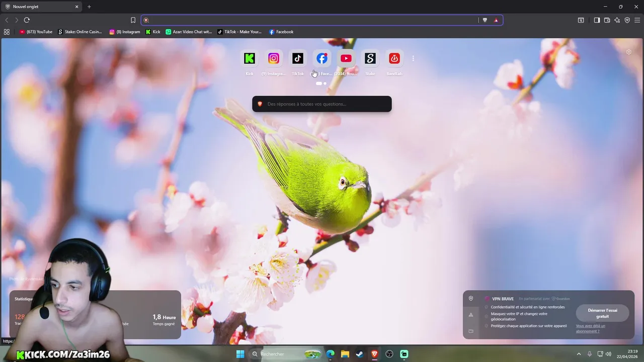Open the TikTok top site tile
This screenshot has width=644, height=362.
[298, 59]
